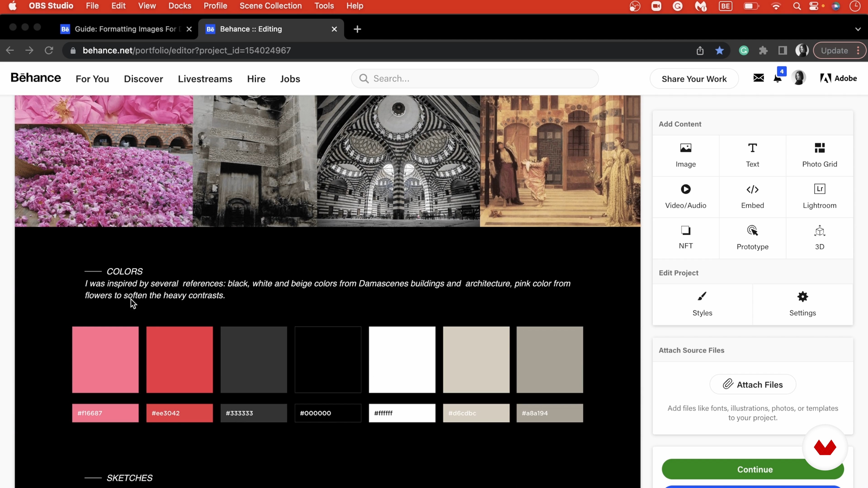Open the Hire page
The width and height of the screenshot is (868, 488).
click(256, 79)
